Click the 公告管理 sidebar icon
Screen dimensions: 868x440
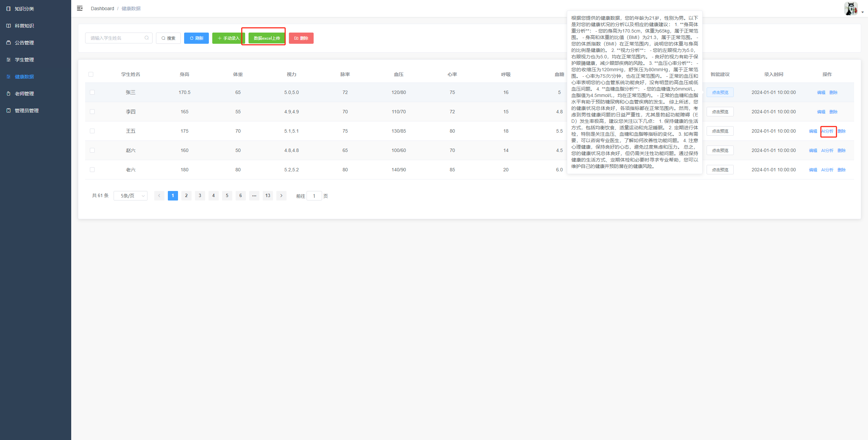pyautogui.click(x=8, y=43)
